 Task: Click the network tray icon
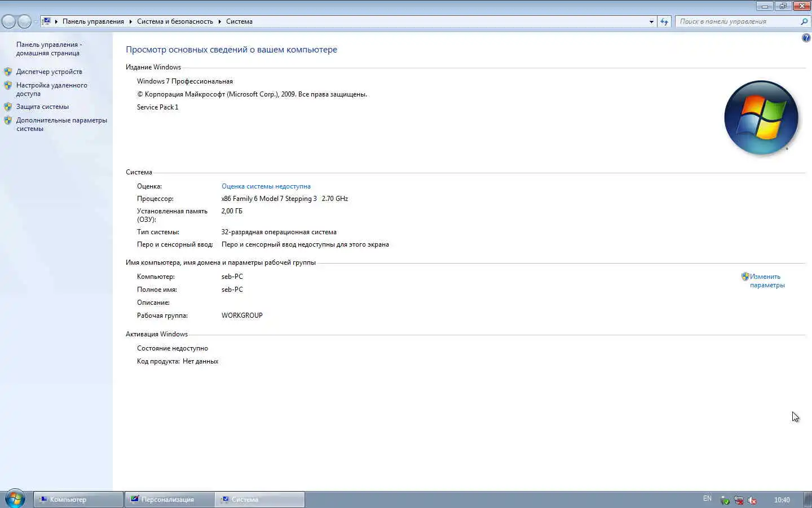click(x=739, y=500)
